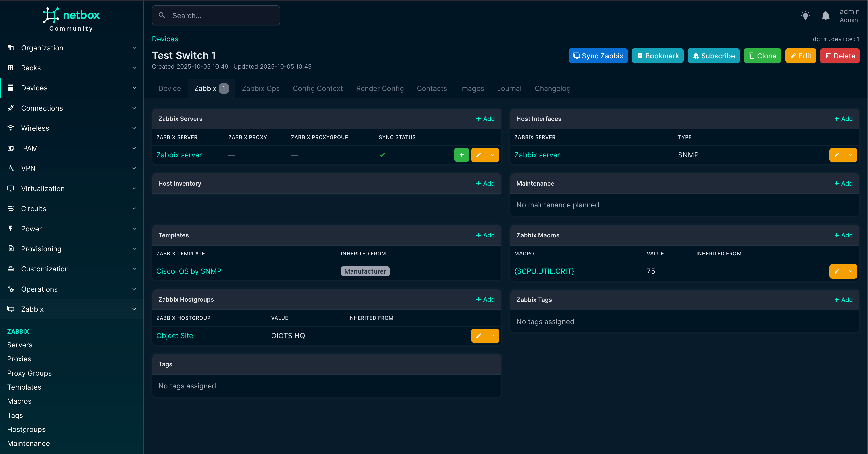Image resolution: width=868 pixels, height=454 pixels.
Task: Expand the Racks menu chevron
Action: point(134,68)
